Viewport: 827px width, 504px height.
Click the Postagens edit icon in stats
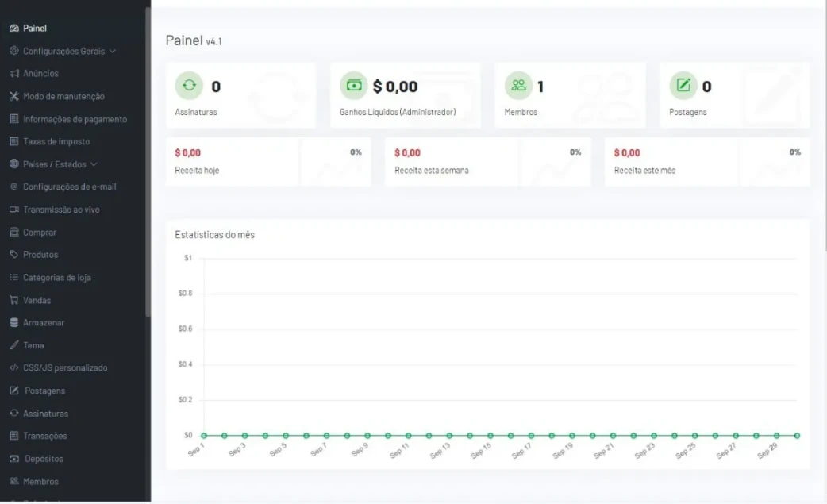coord(683,86)
